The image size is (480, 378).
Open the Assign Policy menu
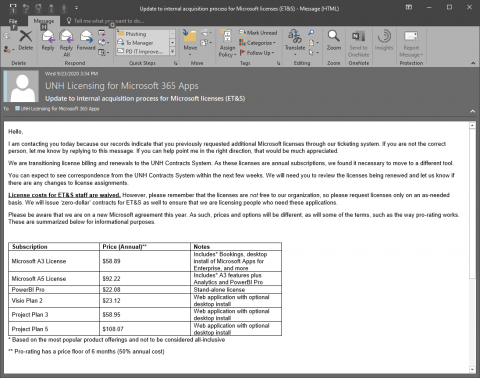pos(227,43)
